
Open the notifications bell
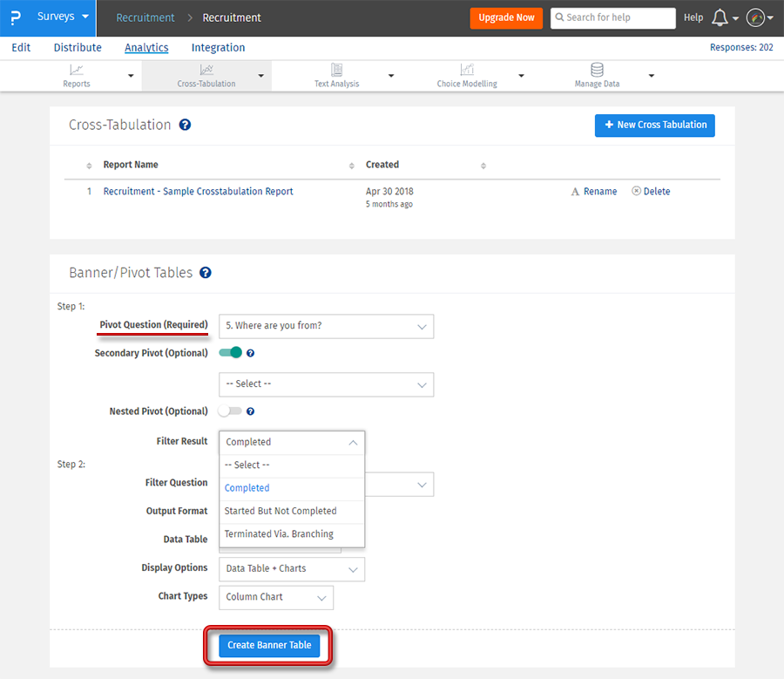point(721,17)
